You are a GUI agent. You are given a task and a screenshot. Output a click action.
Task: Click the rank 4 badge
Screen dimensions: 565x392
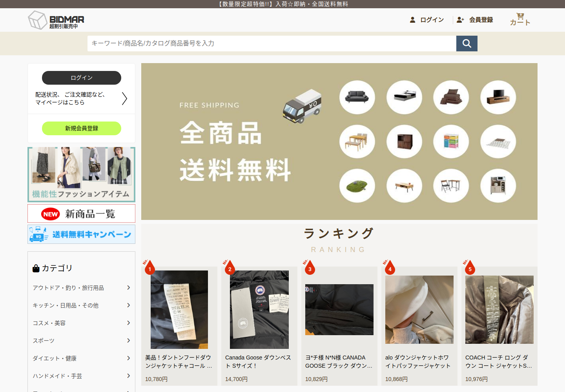pyautogui.click(x=389, y=267)
